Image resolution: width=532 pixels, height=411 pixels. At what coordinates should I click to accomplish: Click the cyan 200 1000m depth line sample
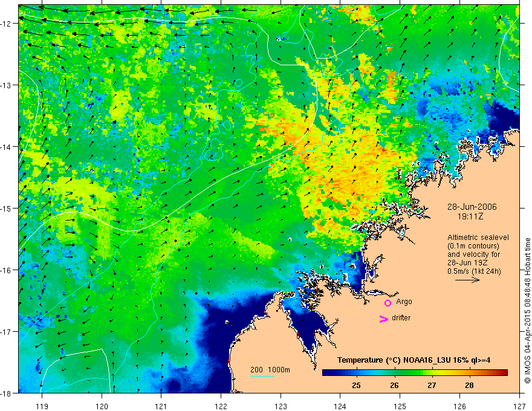(x=262, y=377)
